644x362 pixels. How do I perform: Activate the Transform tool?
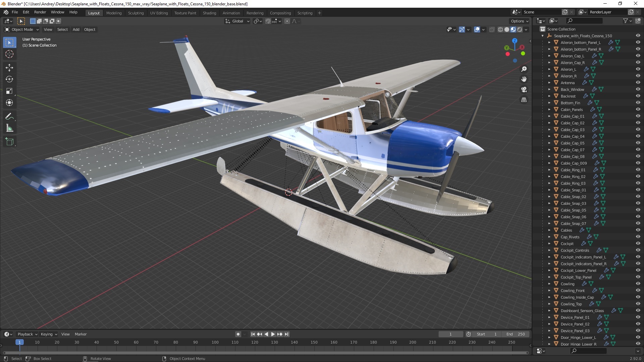point(9,103)
